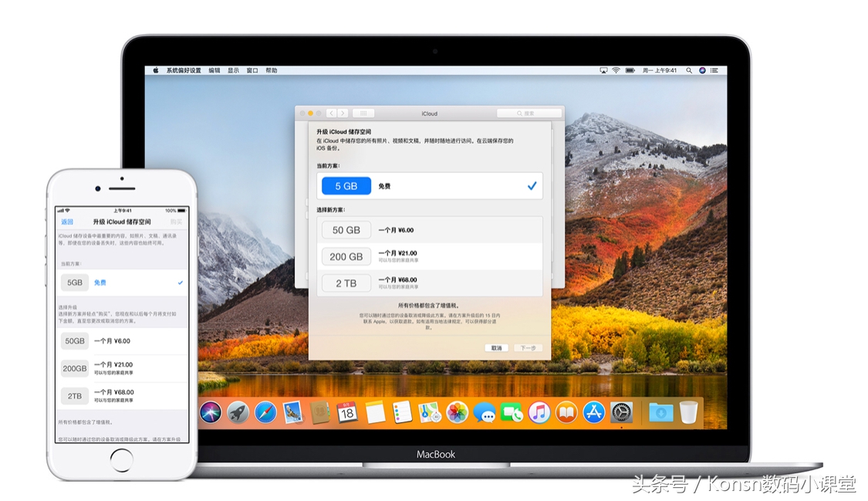Launch Safari from the Dock
The height and width of the screenshot is (501, 868).
pos(265,412)
